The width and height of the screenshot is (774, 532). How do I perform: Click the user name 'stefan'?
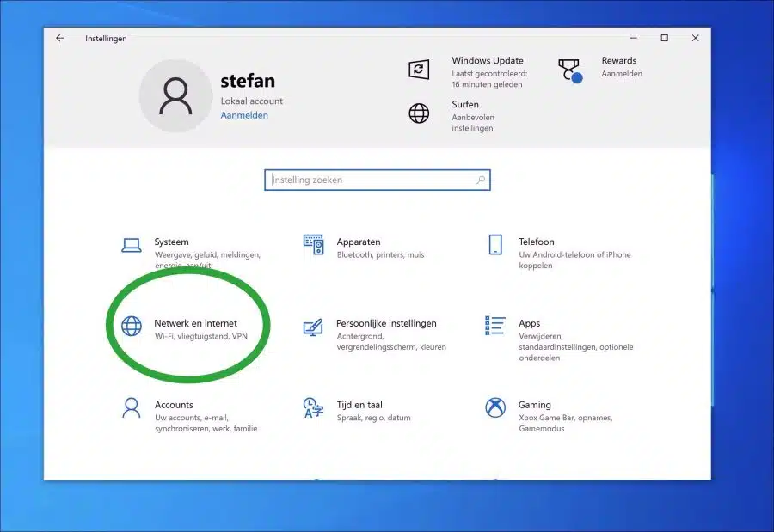[x=248, y=81]
